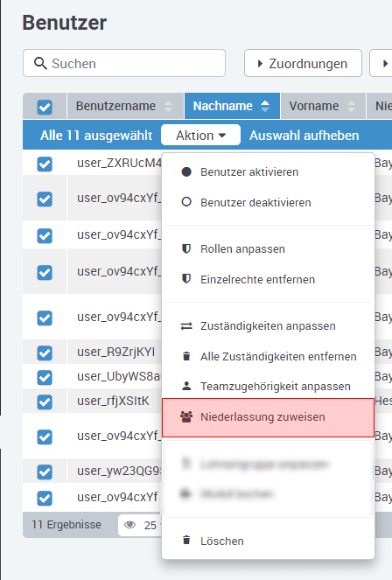
Task: Click the hollow circle icon for Benutzer deaktivieren
Action: [x=186, y=202]
